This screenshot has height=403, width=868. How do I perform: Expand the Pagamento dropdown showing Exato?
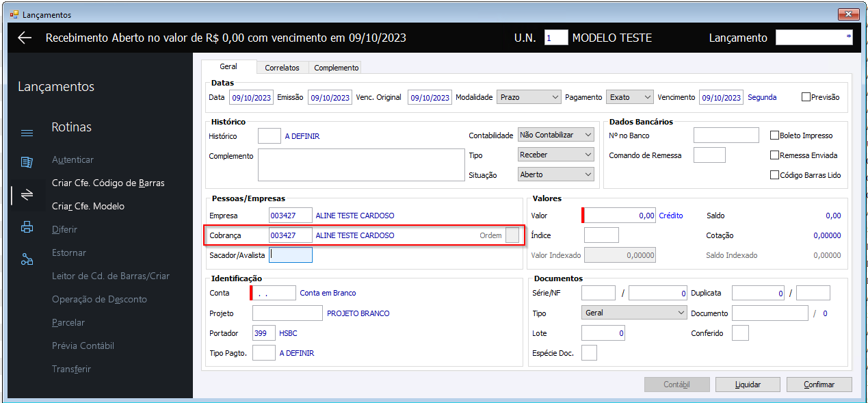coord(630,97)
